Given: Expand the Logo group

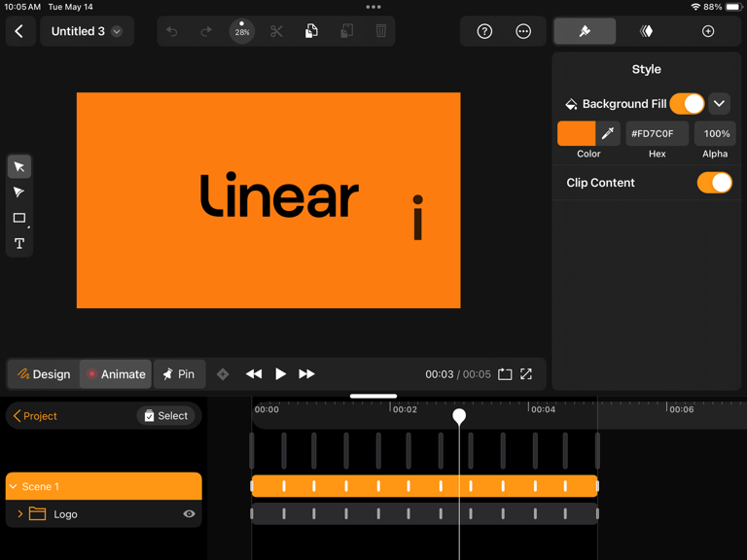Looking at the screenshot, I should [x=20, y=514].
